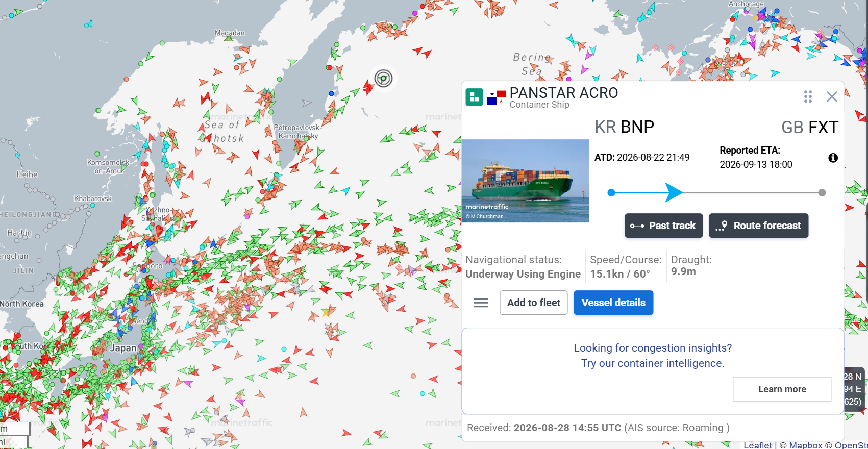Show the vessel's Past track
Image resolution: width=868 pixels, height=449 pixels.
(x=663, y=226)
